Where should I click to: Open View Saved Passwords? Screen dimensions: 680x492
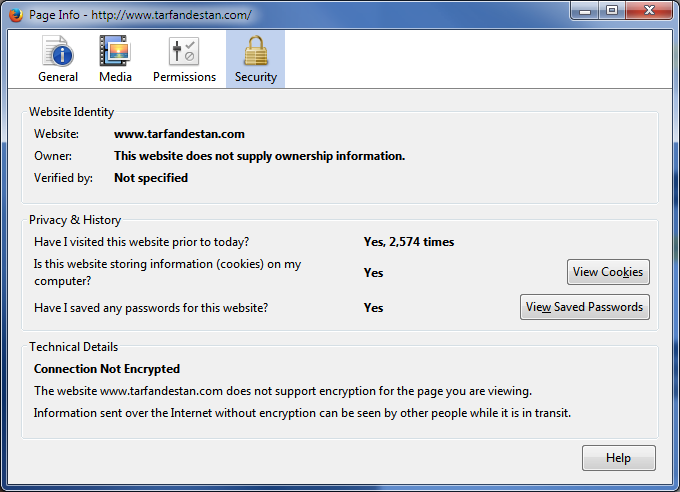pyautogui.click(x=584, y=307)
